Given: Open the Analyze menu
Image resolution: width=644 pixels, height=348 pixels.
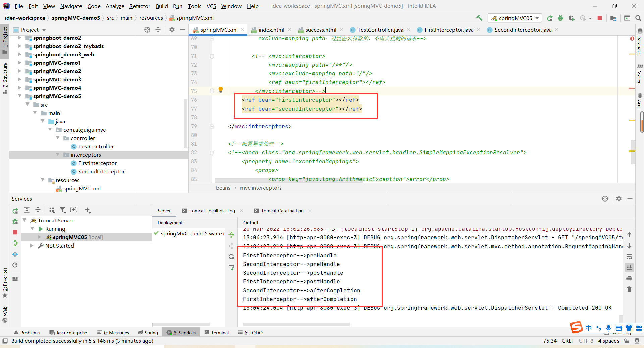Looking at the screenshot, I should tap(115, 6).
